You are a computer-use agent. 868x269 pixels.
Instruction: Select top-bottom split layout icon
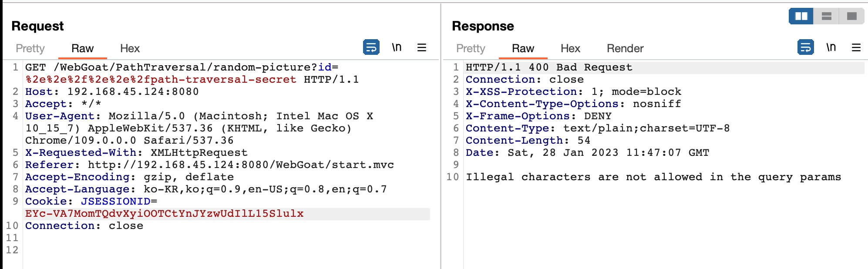(x=827, y=17)
